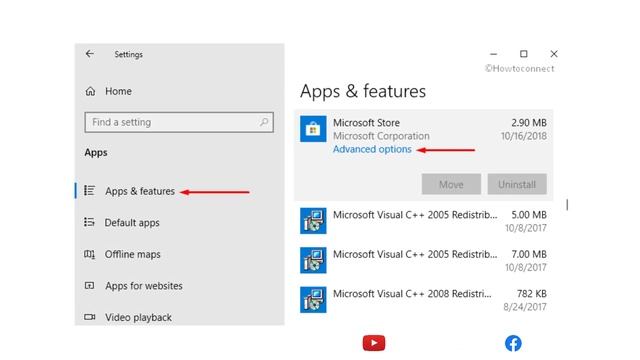Select Microsoft Visual C++ 2008 Redistri... entry
The image size is (640, 360).
click(423, 300)
